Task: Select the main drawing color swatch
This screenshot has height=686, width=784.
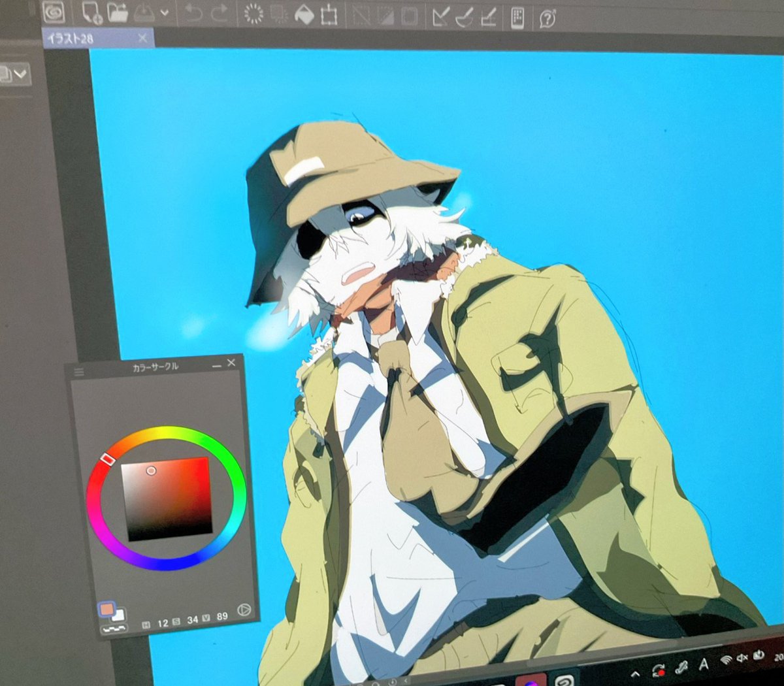Action: pyautogui.click(x=106, y=610)
